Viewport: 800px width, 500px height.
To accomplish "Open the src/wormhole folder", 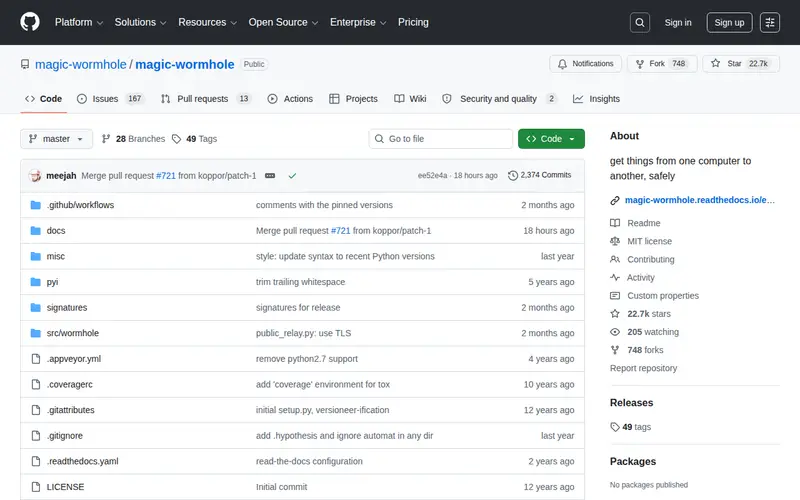I will coord(72,333).
